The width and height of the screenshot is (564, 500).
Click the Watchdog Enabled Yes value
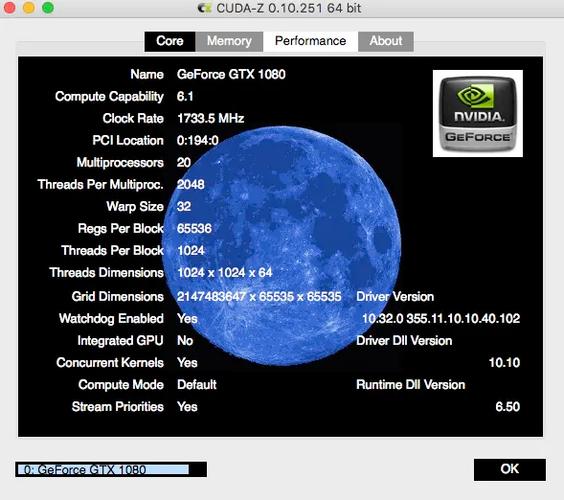tap(187, 318)
